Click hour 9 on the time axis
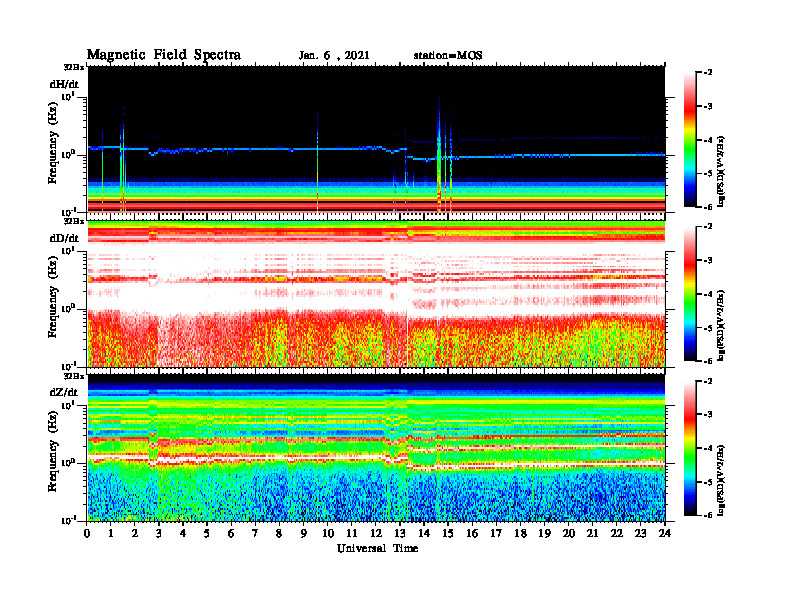Screen dimensions: 792x612 pos(304,534)
